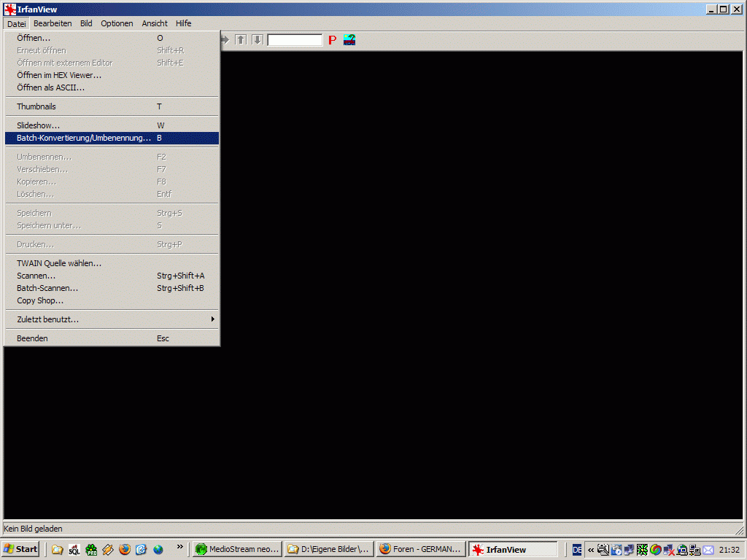Screen dimensions: 747x560
Task: Click the DE language indicator
Action: pos(577,550)
